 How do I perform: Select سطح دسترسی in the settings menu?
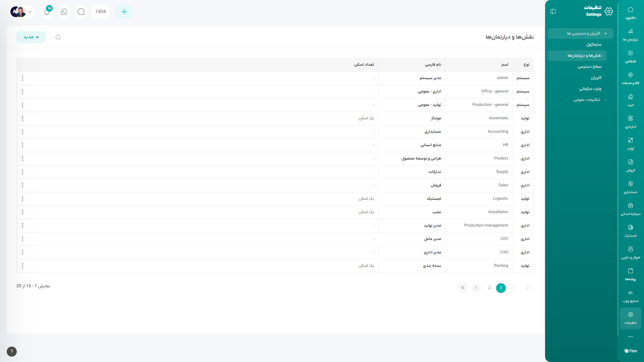(589, 67)
